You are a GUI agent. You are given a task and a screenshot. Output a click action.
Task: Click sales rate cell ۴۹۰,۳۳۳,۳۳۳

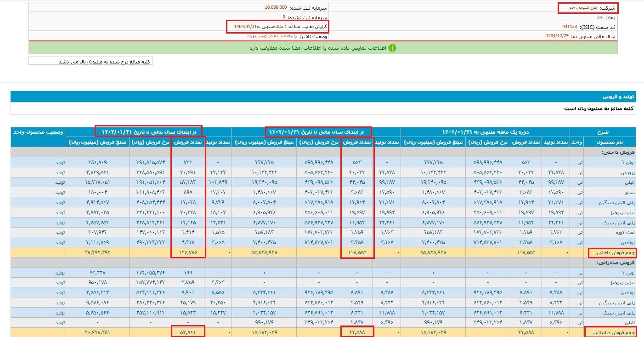pos(151,242)
